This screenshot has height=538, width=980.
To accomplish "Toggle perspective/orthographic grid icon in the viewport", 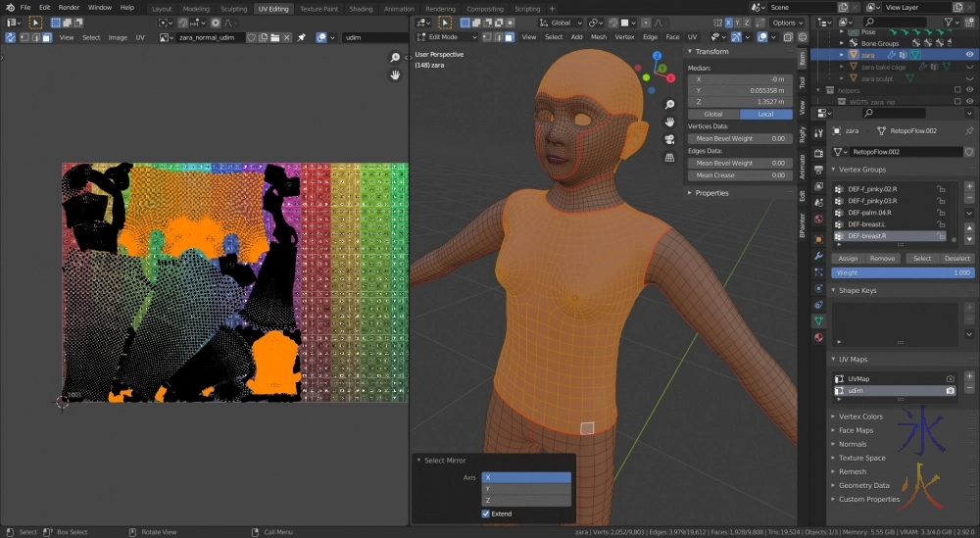I will [x=669, y=157].
